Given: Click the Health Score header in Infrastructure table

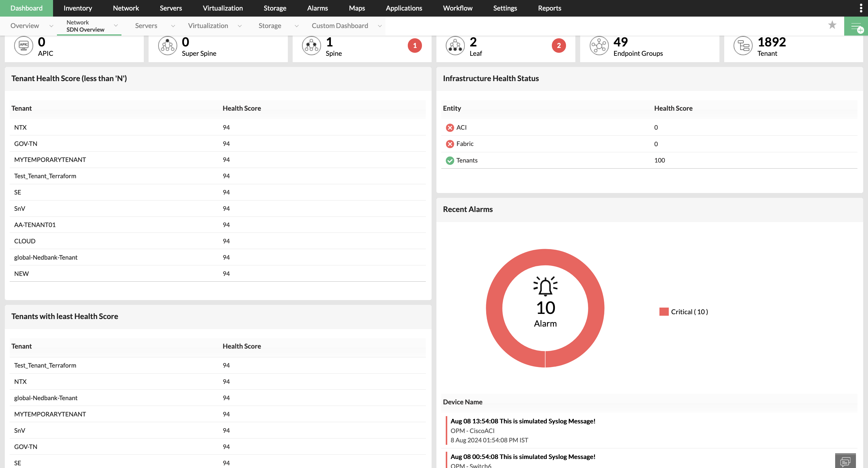Looking at the screenshot, I should tap(673, 108).
